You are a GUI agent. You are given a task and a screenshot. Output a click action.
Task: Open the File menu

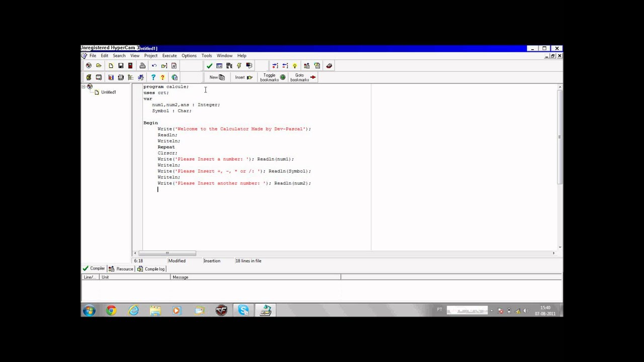pyautogui.click(x=93, y=56)
